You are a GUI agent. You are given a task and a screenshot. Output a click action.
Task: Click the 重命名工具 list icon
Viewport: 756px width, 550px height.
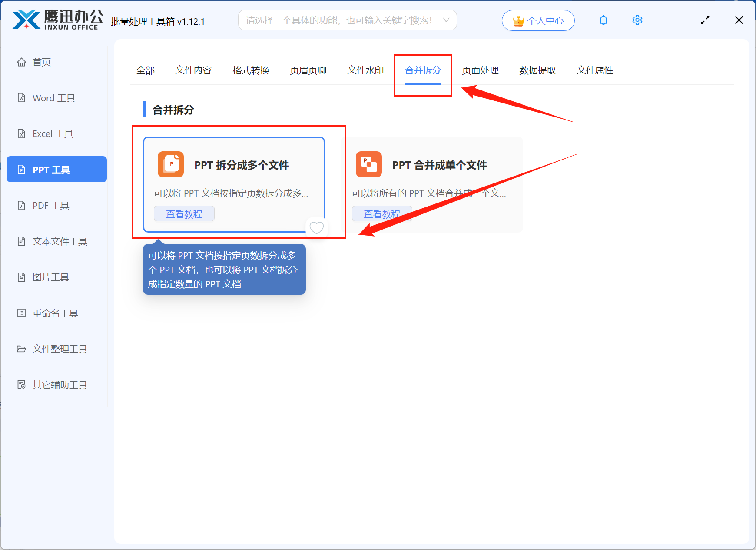[x=21, y=313]
